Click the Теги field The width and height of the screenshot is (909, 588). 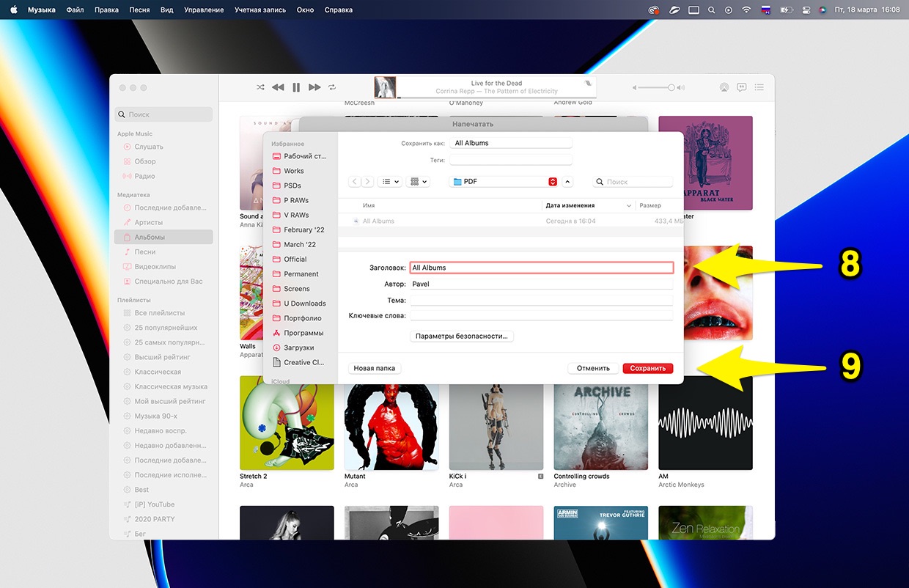point(512,159)
